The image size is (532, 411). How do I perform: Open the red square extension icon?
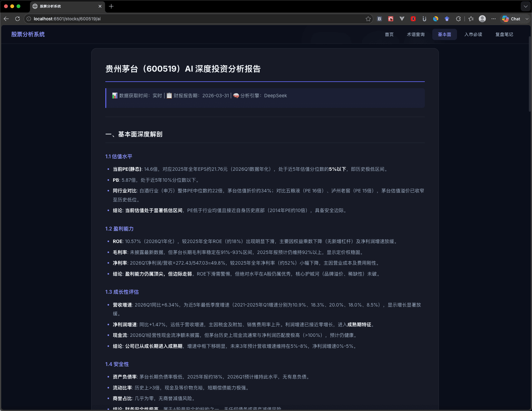click(x=391, y=19)
